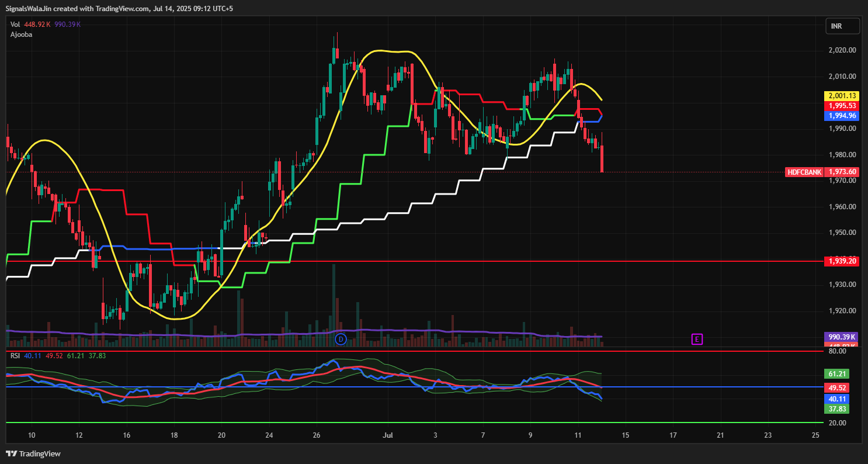This screenshot has height=464, width=868.
Task: Click date 3 on the time axis
Action: pyautogui.click(x=435, y=435)
